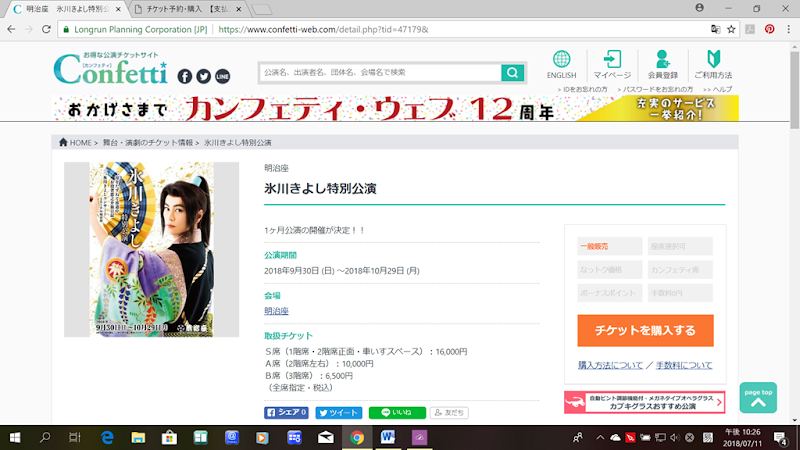Open Word from taskbar
The height and width of the screenshot is (450, 800).
tap(388, 438)
